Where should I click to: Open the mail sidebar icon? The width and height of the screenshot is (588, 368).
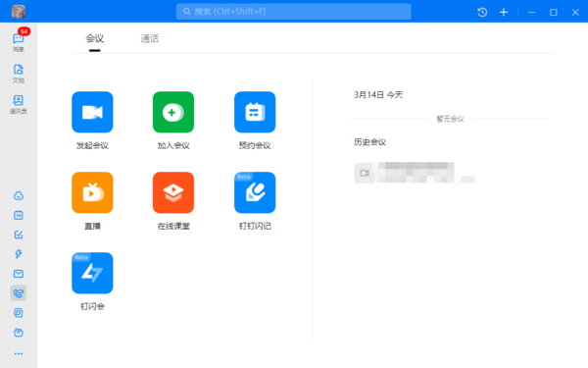pyautogui.click(x=19, y=274)
